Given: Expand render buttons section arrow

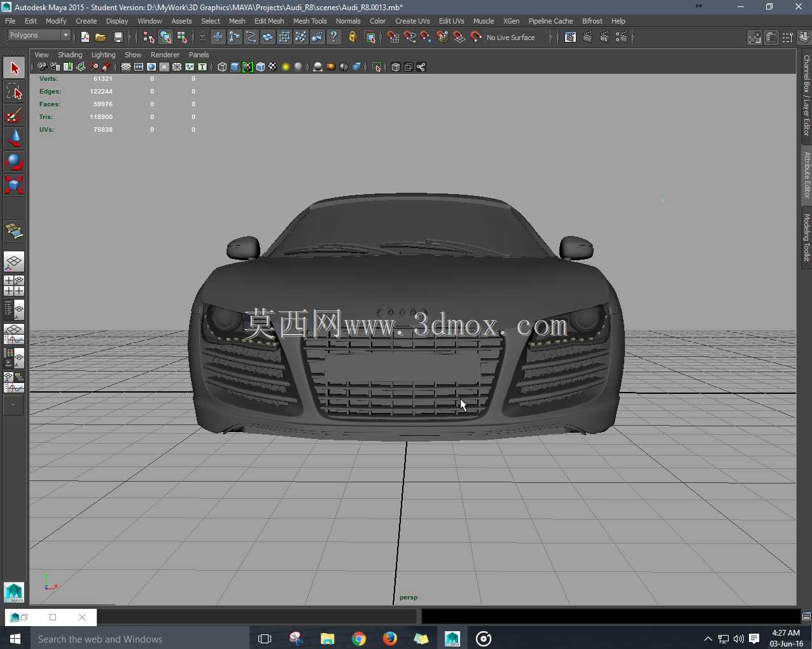Looking at the screenshot, I should click(x=633, y=38).
